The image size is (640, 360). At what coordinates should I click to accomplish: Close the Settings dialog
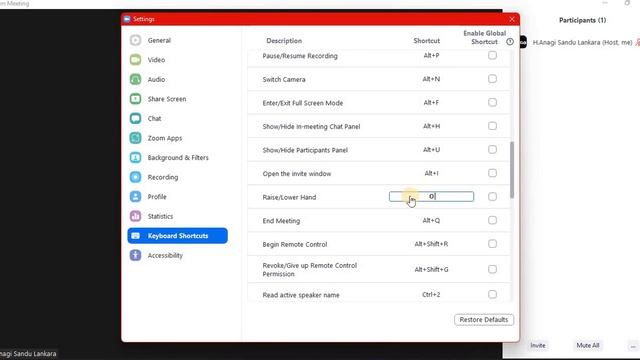[512, 19]
